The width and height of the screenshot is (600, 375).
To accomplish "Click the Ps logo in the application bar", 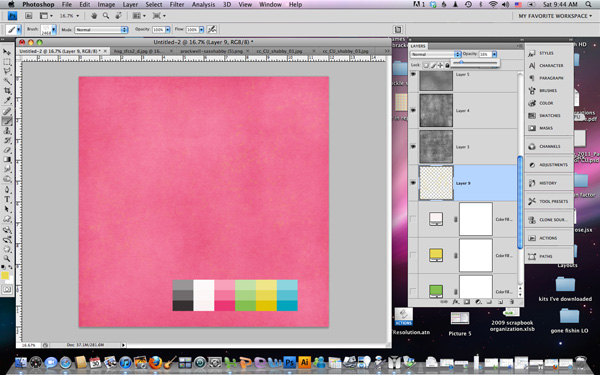I will [x=13, y=16].
